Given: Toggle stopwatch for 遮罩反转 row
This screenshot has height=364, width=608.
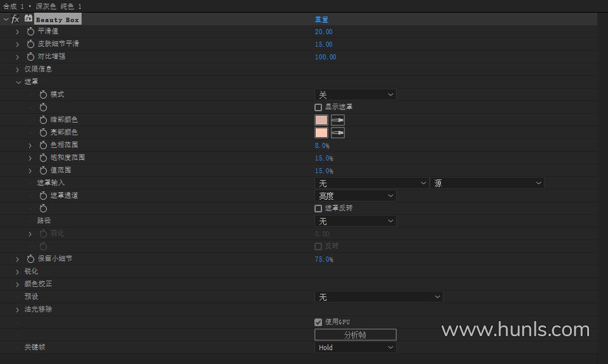Looking at the screenshot, I should coord(44,209).
